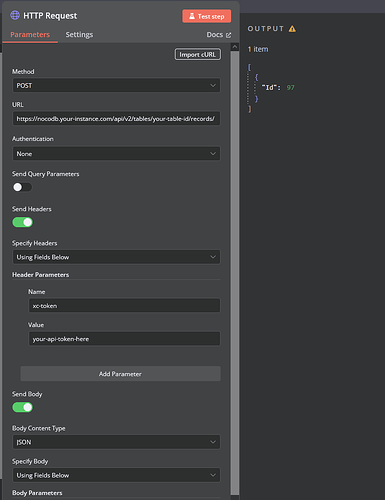
Task: Open the Body Content Type JSON dropdown
Action: click(x=116, y=442)
